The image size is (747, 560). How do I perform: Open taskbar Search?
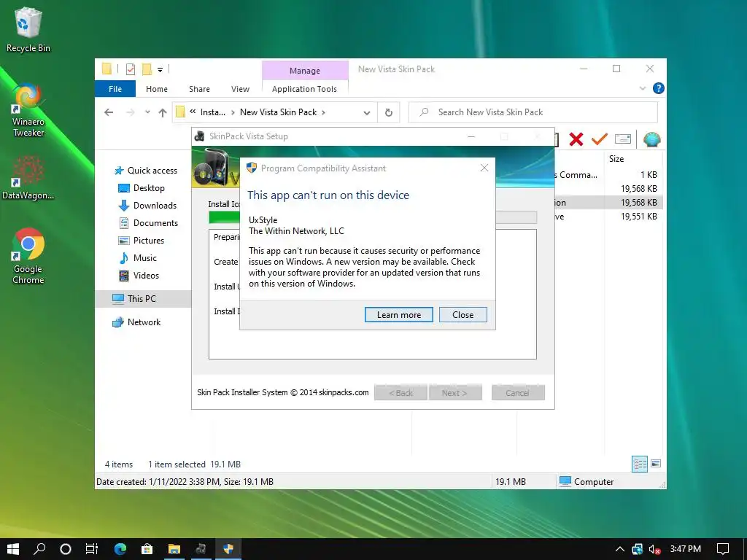pyautogui.click(x=39, y=549)
